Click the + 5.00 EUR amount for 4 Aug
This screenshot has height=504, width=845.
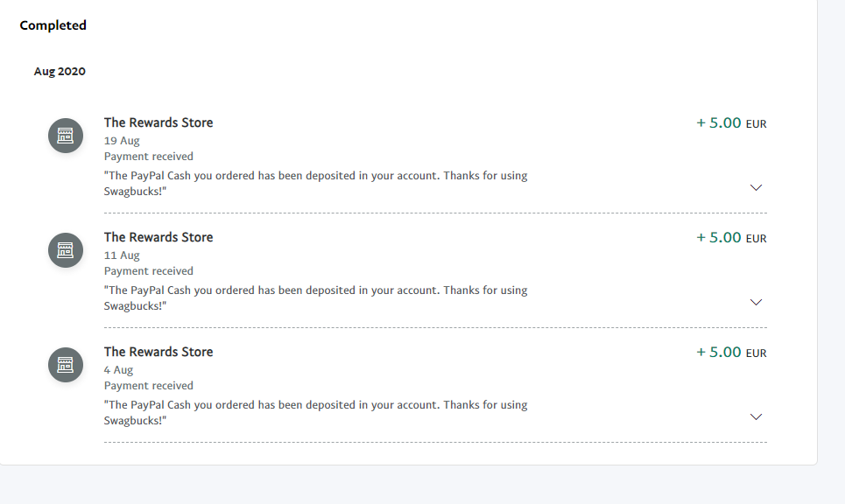[x=731, y=353]
